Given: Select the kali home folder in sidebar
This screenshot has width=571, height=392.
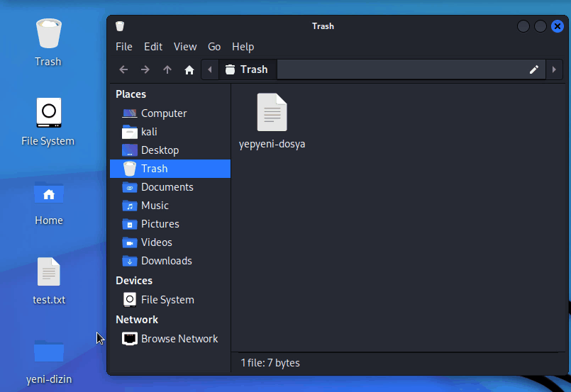Looking at the screenshot, I should pos(170,132).
